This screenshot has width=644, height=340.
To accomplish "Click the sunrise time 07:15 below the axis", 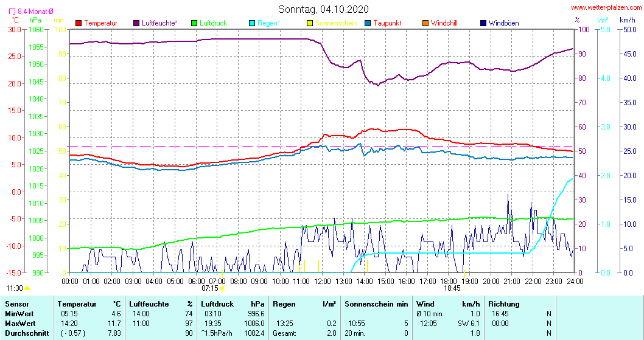I will (x=210, y=289).
